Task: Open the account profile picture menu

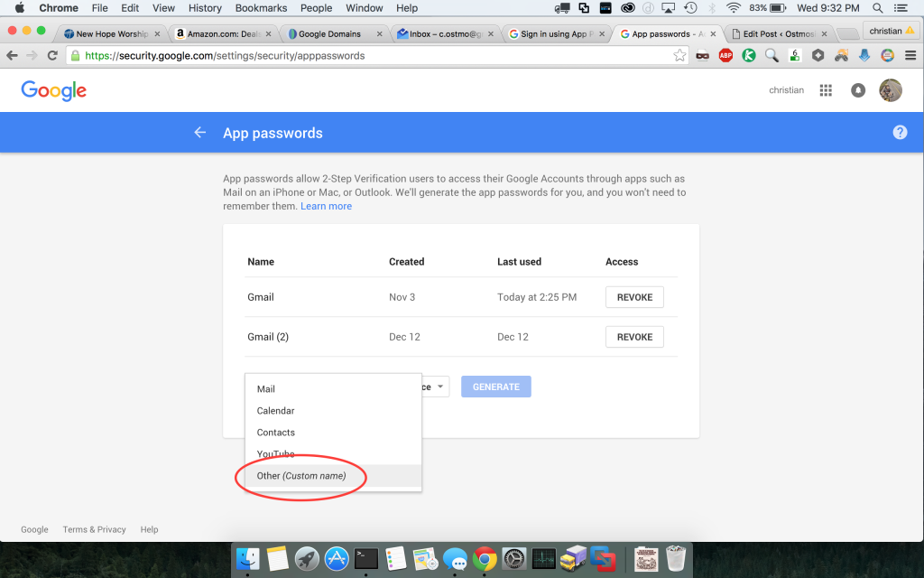Action: pos(891,90)
